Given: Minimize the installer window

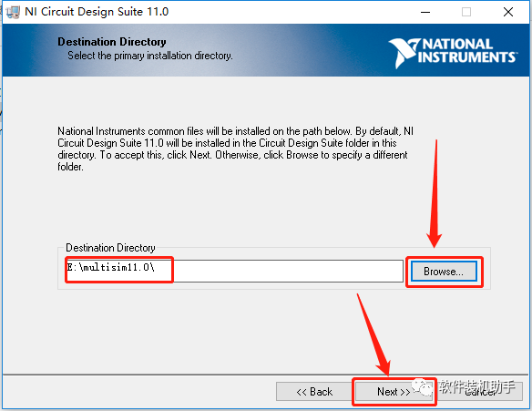Looking at the screenshot, I should coord(425,12).
